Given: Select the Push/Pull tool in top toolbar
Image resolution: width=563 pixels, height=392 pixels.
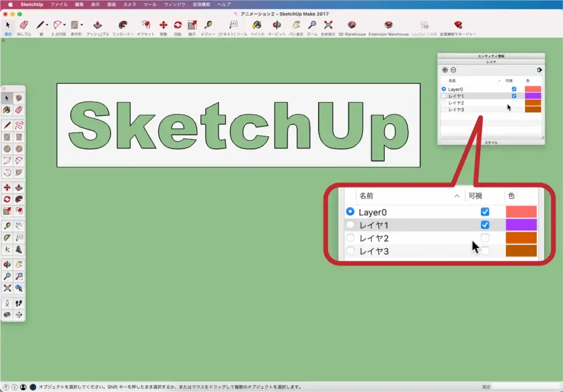Looking at the screenshot, I should coord(97,25).
